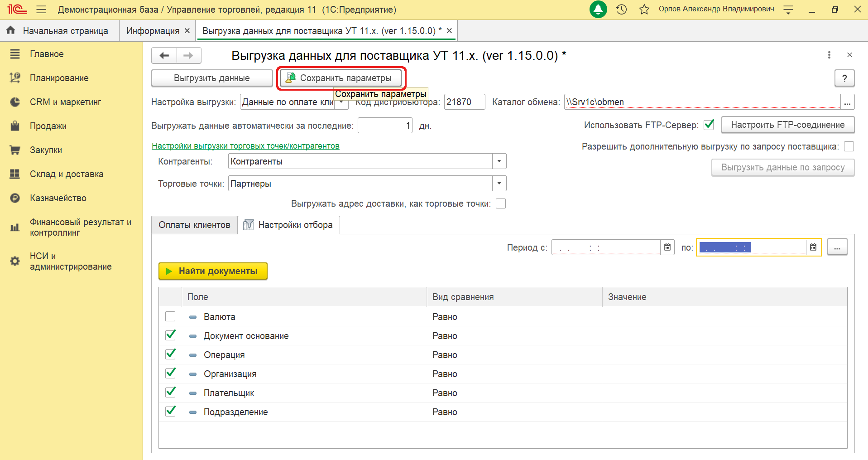
Task: Click Поле column header
Action: [x=304, y=297]
